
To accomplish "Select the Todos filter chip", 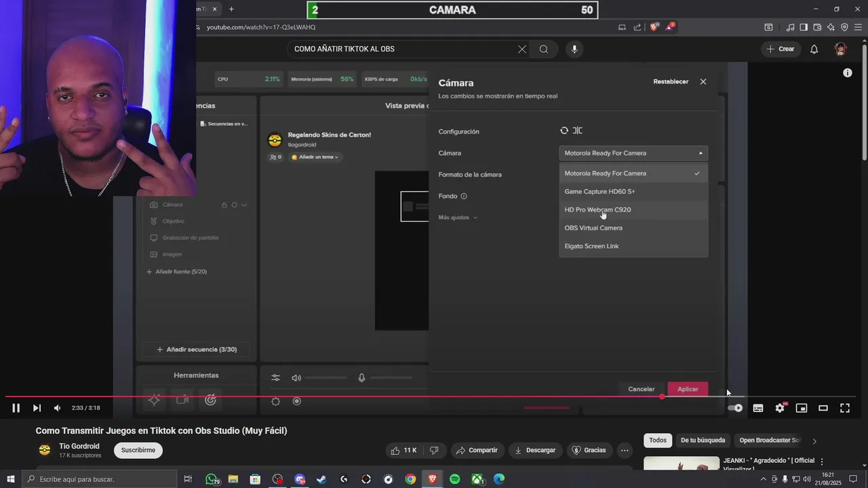I will coord(658,441).
